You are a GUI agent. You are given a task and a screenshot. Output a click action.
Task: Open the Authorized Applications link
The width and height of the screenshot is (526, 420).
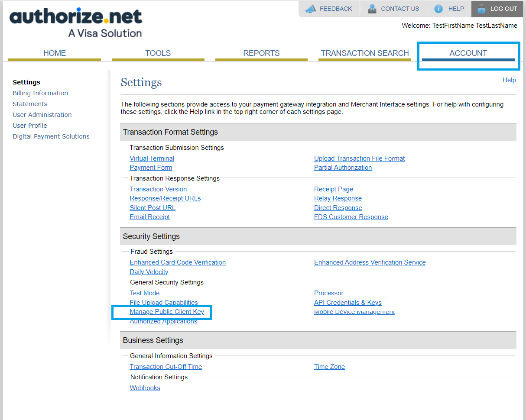163,321
